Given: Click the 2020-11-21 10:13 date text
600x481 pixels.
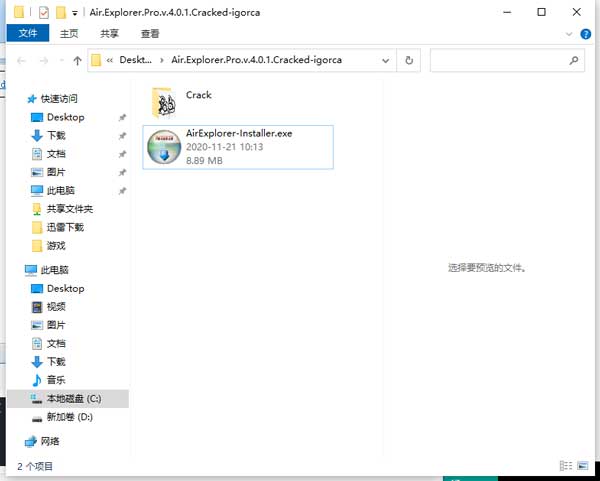Looking at the screenshot, I should pyautogui.click(x=225, y=147).
